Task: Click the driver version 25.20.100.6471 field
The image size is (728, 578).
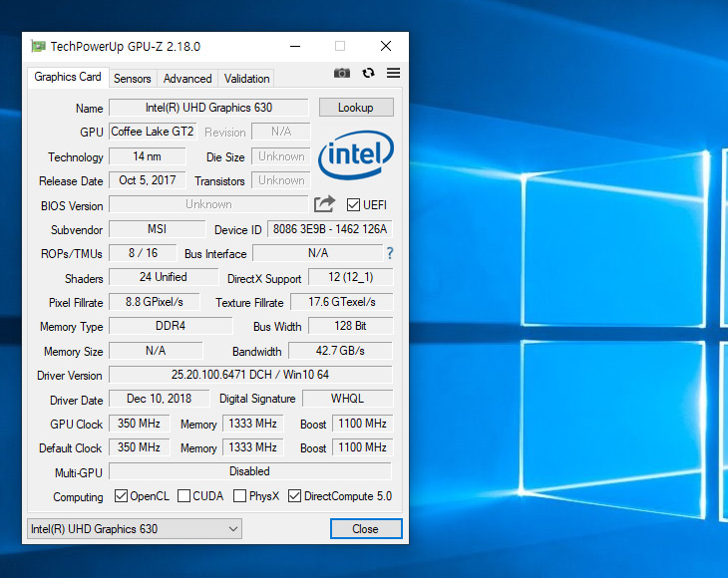Action: [250, 375]
